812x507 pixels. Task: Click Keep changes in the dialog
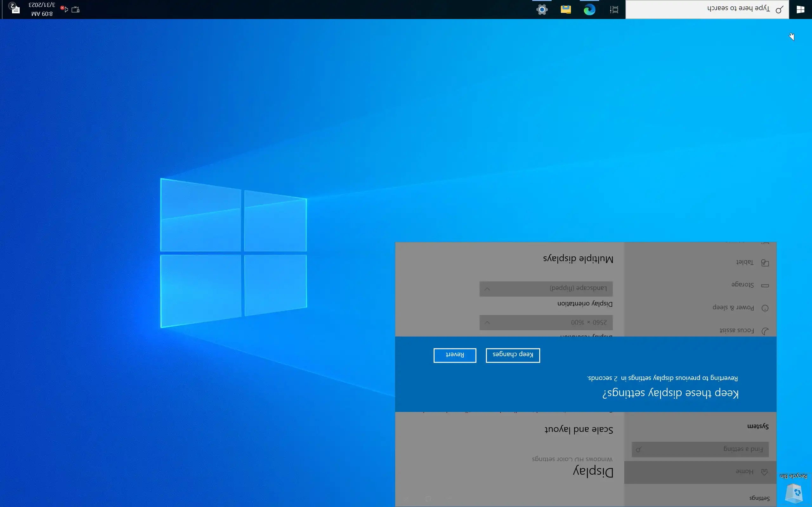(x=513, y=355)
